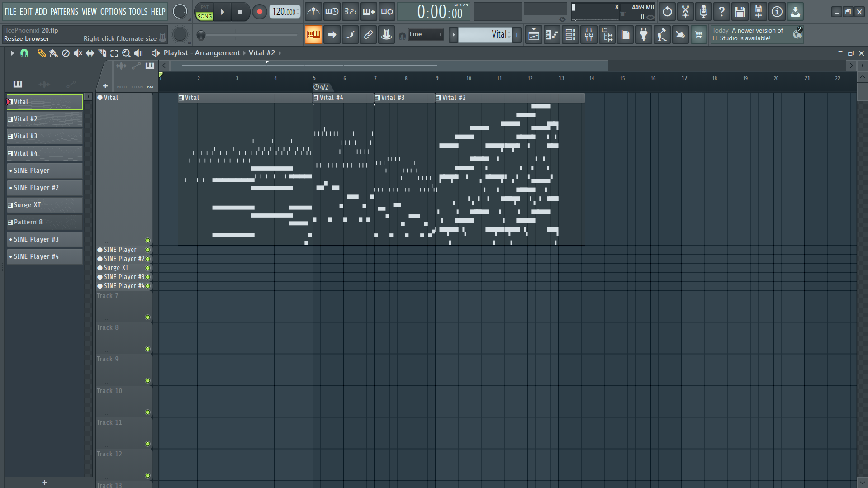Image resolution: width=868 pixels, height=488 pixels.
Task: Enable blend recording with the keyboard-plus icon
Action: pos(369,12)
